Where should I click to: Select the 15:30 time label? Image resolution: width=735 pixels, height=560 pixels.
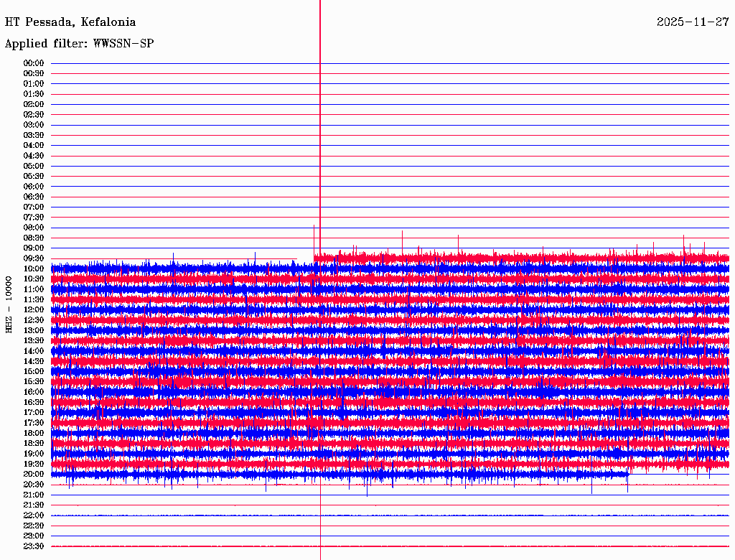click(x=34, y=382)
